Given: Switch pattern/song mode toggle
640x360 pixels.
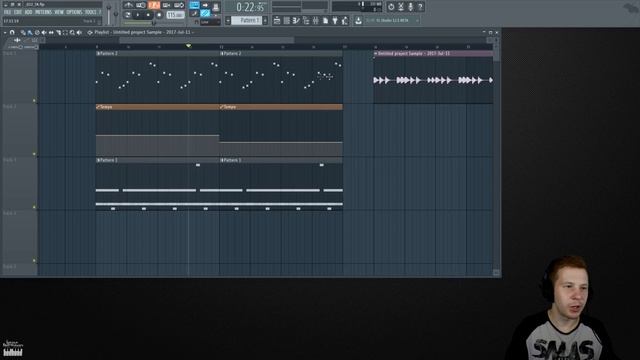Looking at the screenshot, I should (x=128, y=15).
